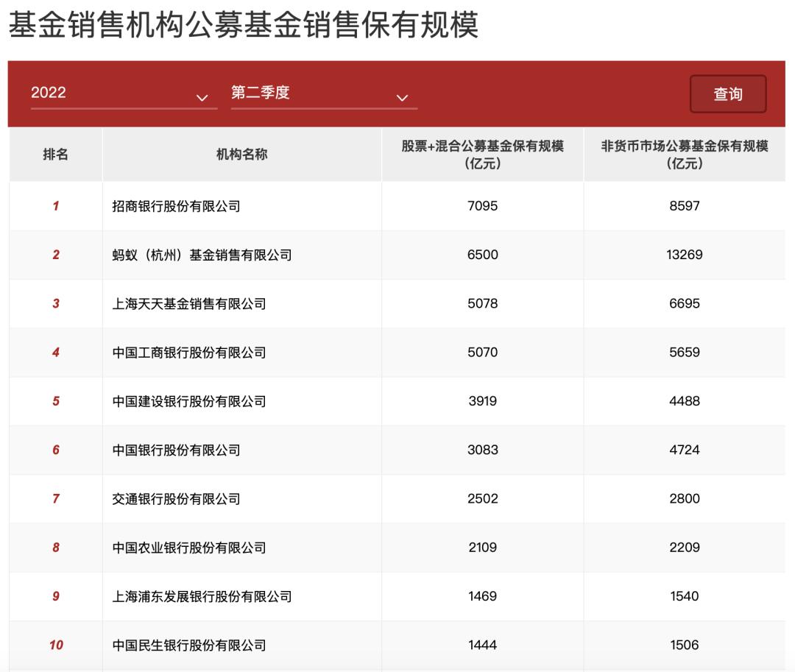The height and width of the screenshot is (672, 795).
Task: Click the value 1540 for 浦东发展银行
Action: click(685, 596)
